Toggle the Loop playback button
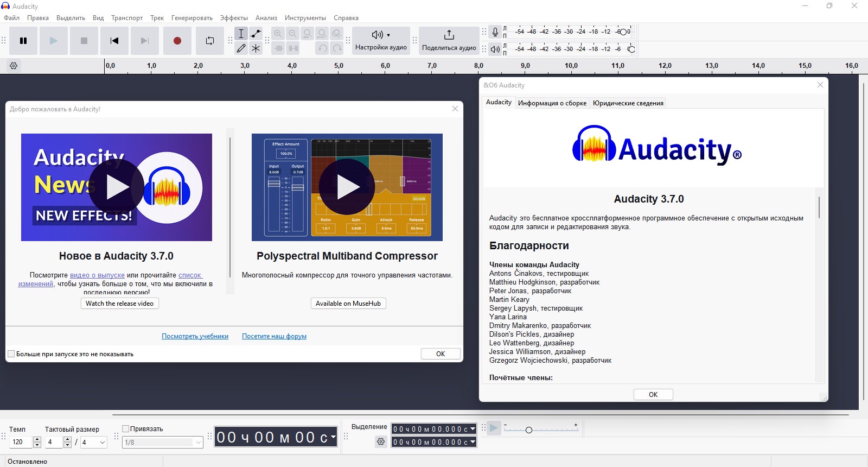The image size is (868, 467). click(x=210, y=41)
